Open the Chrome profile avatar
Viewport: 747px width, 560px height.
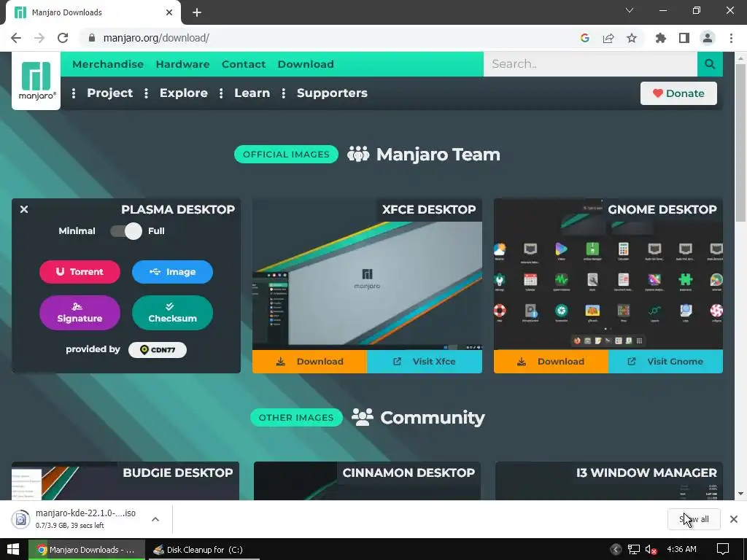point(708,38)
